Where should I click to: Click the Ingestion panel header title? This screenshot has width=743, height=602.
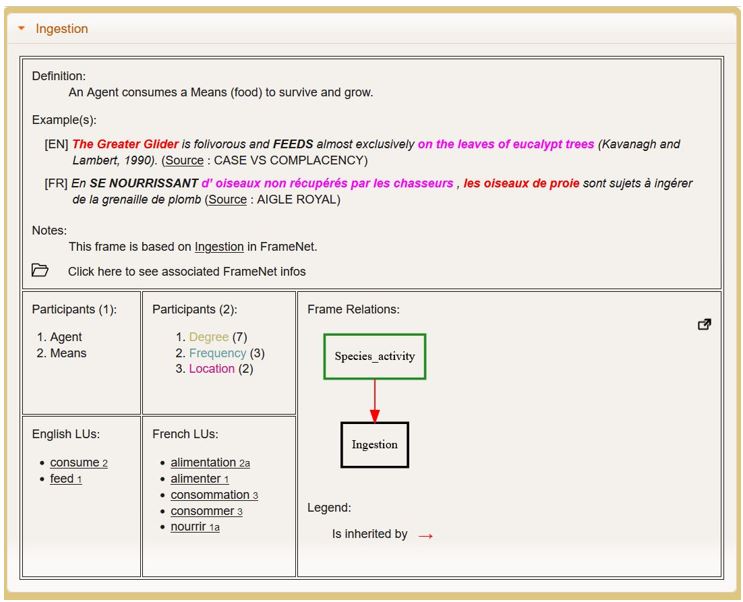[62, 29]
